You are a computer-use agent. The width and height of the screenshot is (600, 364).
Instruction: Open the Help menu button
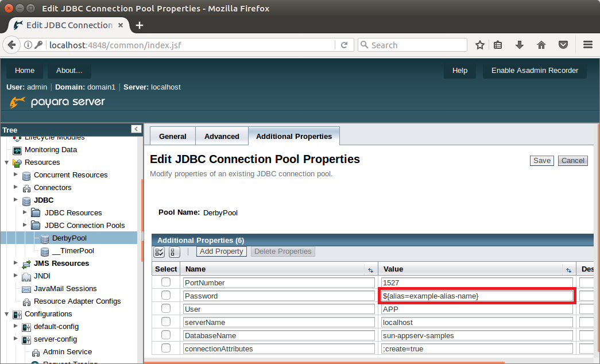[459, 71]
